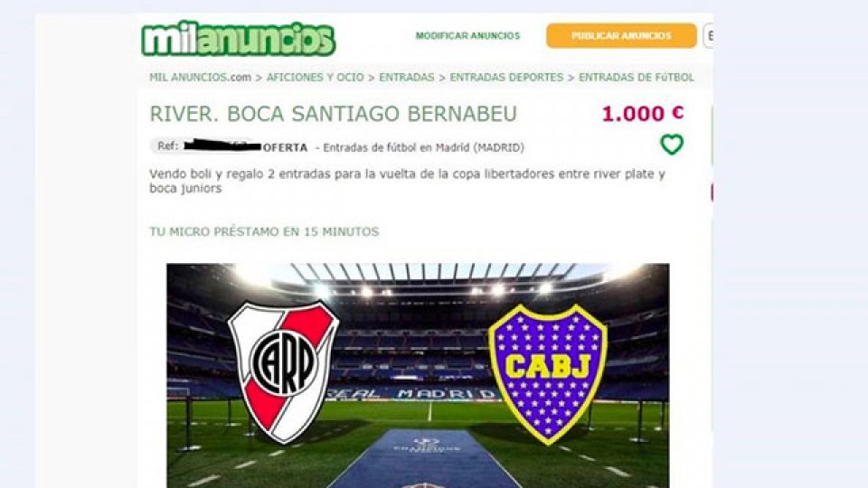Click the Boca Juniors CABJ crest

[548, 373]
